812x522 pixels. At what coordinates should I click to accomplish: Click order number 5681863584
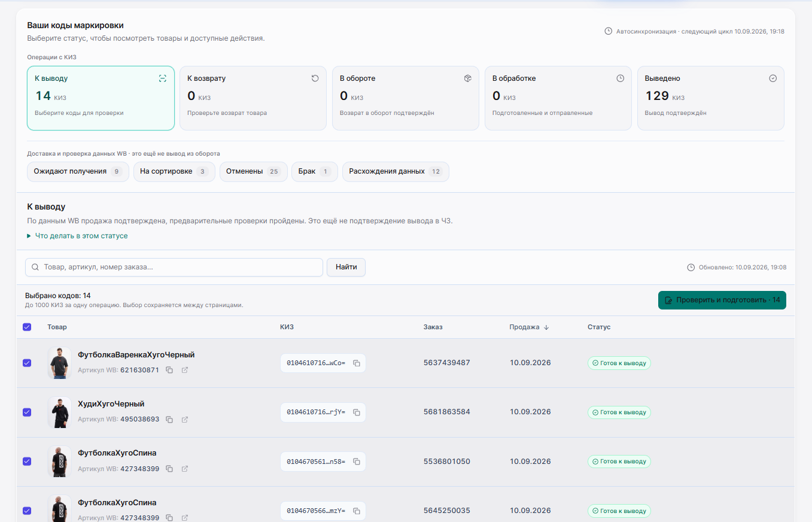[x=446, y=412]
